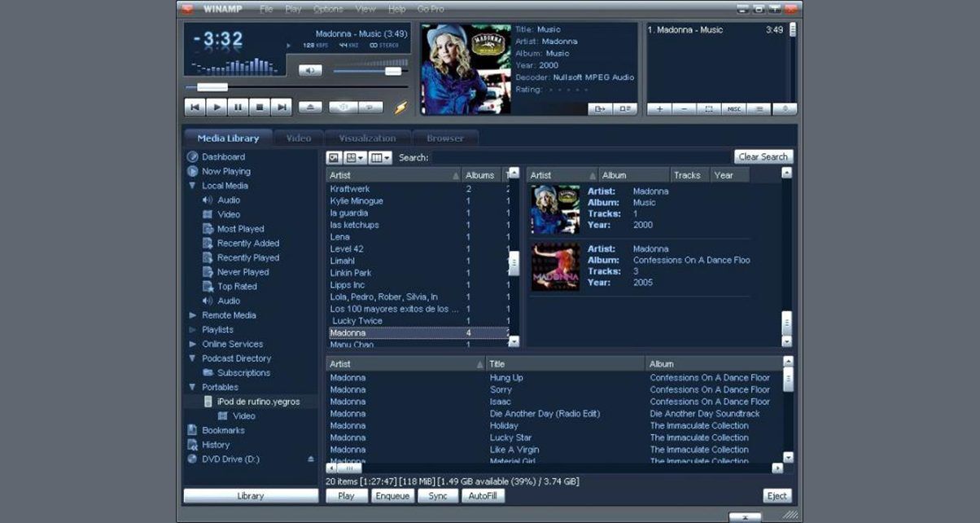Open the view mode dropdown button
Image resolution: width=980 pixels, height=523 pixels.
(x=356, y=157)
